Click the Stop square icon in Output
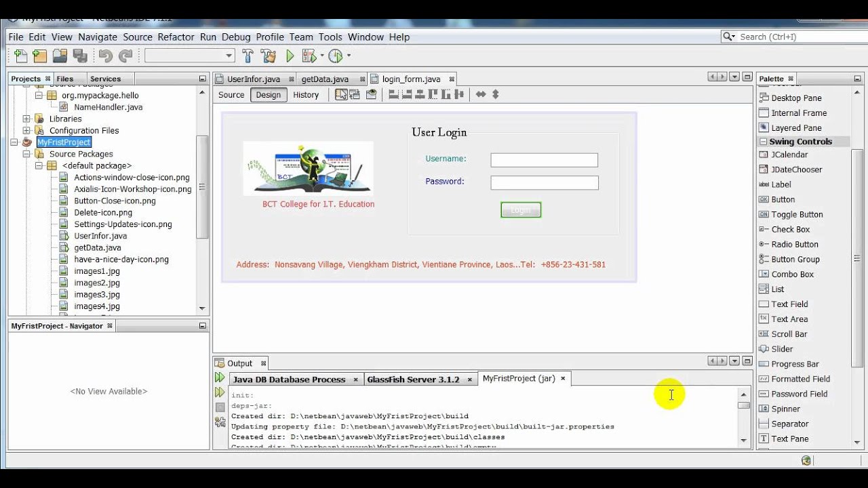Image resolution: width=868 pixels, height=488 pixels. click(220, 407)
